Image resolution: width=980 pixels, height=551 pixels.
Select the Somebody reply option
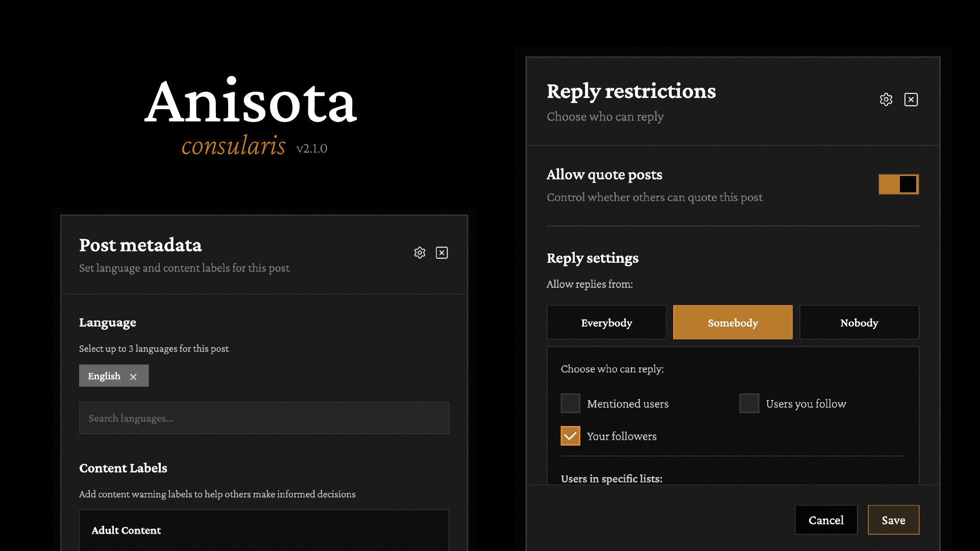pyautogui.click(x=733, y=322)
